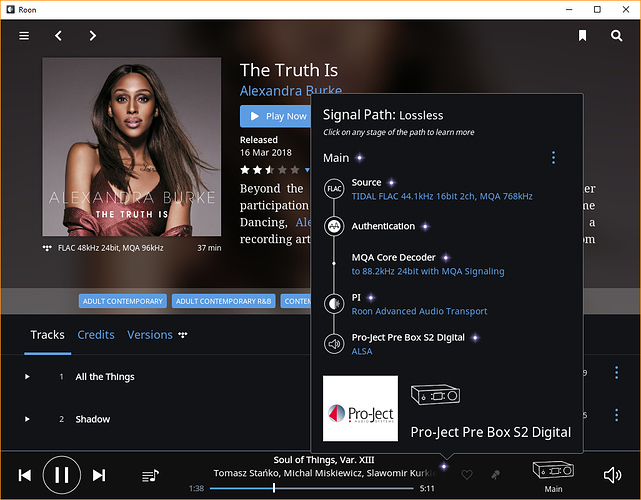641x500 pixels.
Task: Play track All the Things
Action: pyautogui.click(x=27, y=377)
